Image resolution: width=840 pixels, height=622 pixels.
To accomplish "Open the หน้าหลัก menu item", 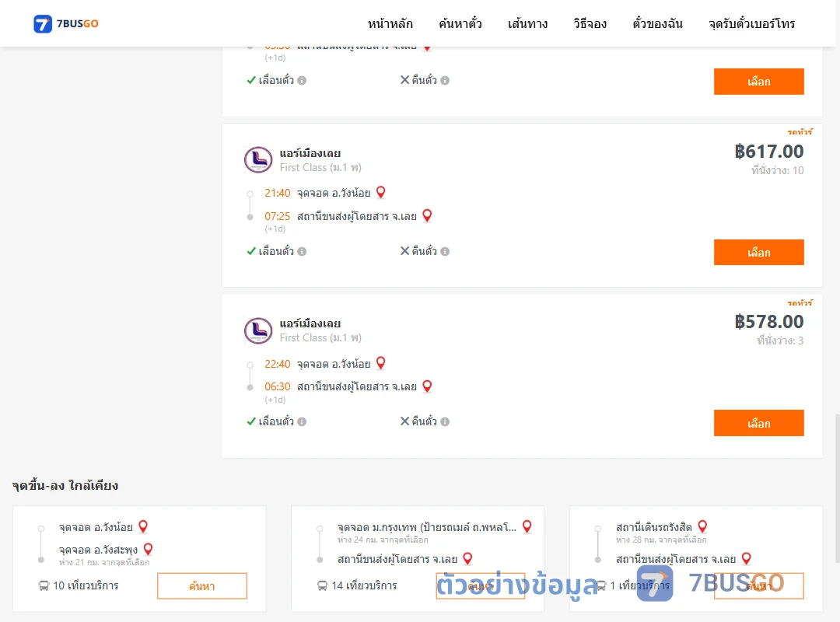I will [390, 23].
